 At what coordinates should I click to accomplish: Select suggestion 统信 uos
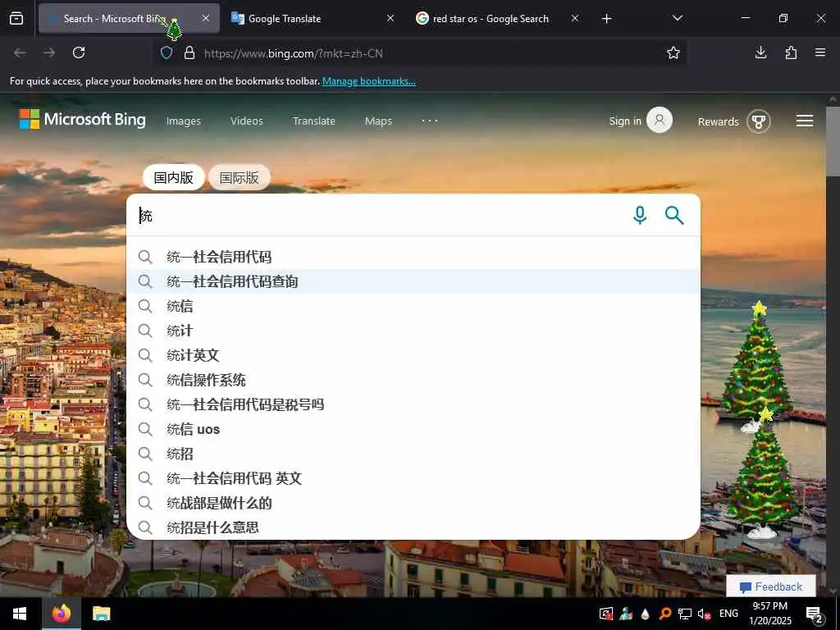pyautogui.click(x=413, y=429)
